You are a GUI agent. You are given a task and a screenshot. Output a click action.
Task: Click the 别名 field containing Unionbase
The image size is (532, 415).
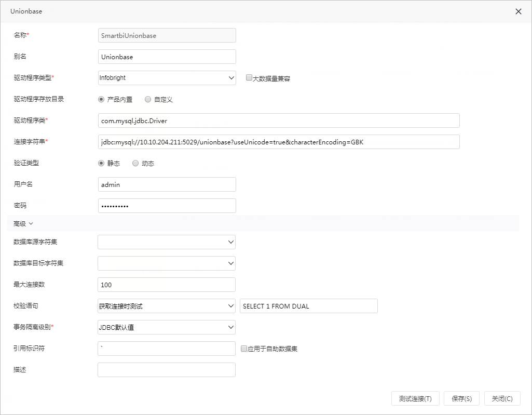click(x=167, y=57)
